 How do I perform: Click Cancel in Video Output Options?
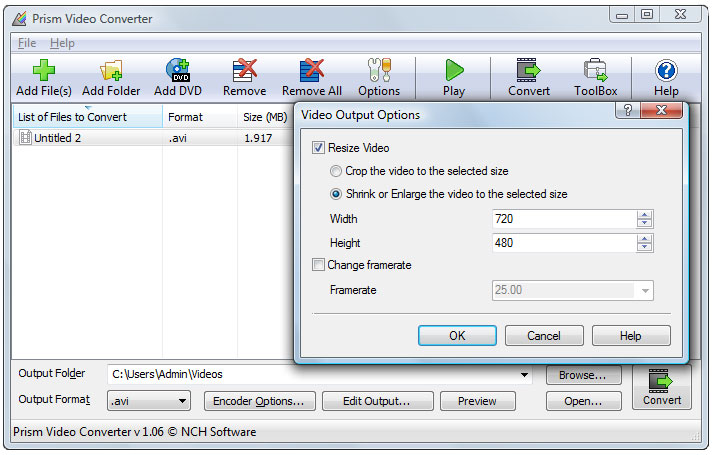coord(544,335)
